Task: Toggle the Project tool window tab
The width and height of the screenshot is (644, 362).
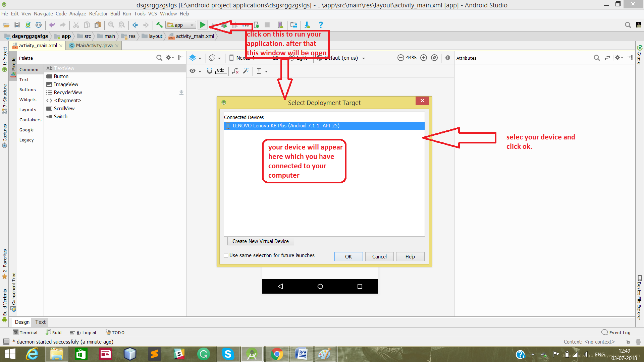Action: [5, 59]
